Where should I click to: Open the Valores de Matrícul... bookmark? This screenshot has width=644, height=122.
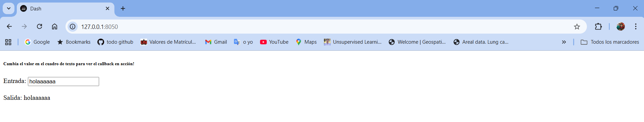pyautogui.click(x=168, y=42)
